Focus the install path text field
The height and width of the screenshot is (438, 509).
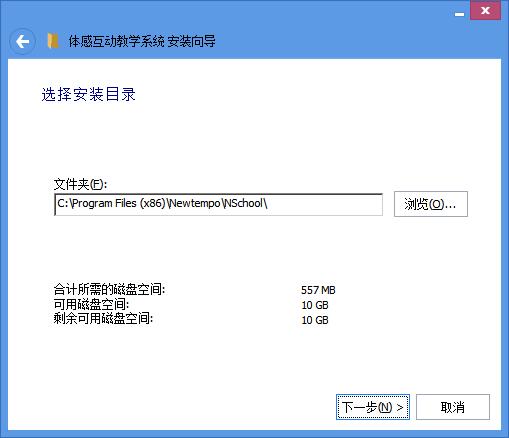click(x=218, y=204)
